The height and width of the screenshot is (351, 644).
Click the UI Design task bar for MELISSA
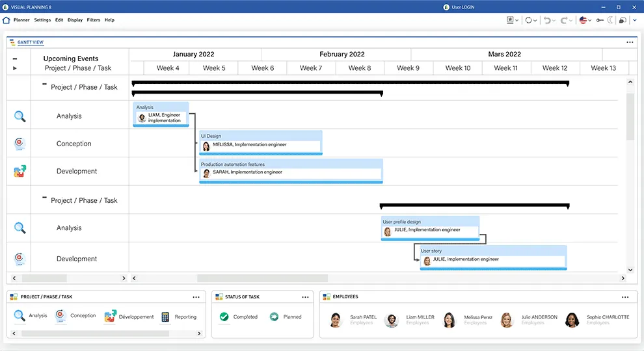coord(260,142)
